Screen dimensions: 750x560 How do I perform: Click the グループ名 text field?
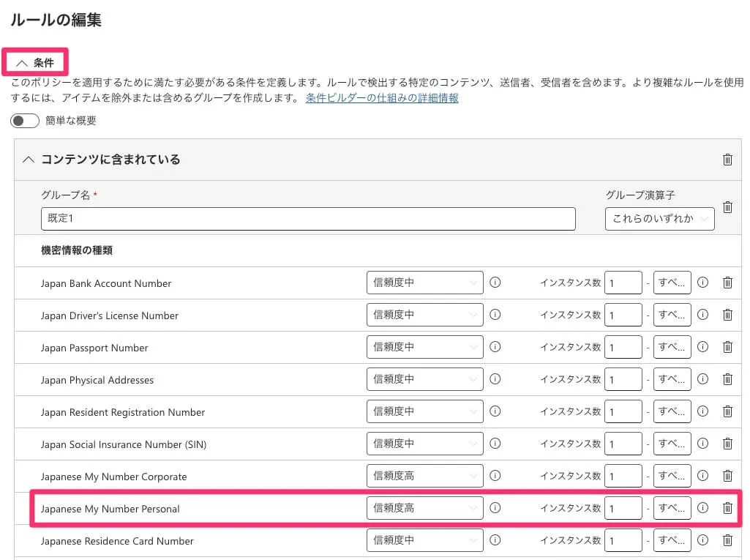308,219
